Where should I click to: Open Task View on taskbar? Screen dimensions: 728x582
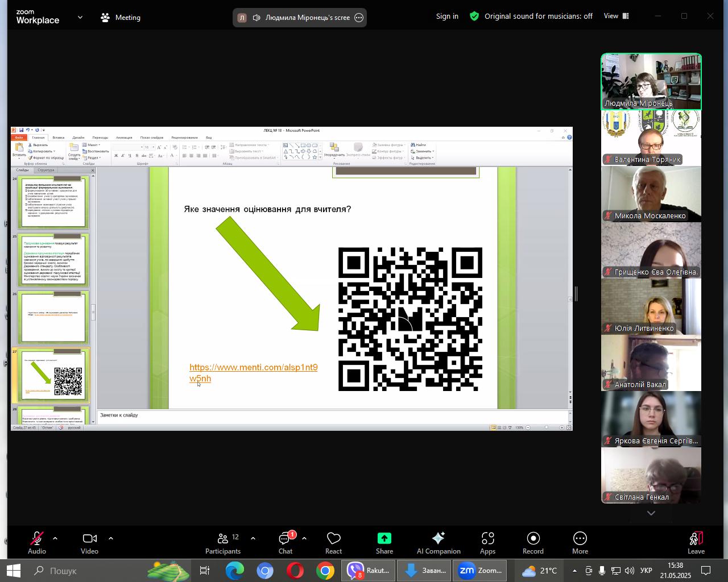pyautogui.click(x=205, y=571)
